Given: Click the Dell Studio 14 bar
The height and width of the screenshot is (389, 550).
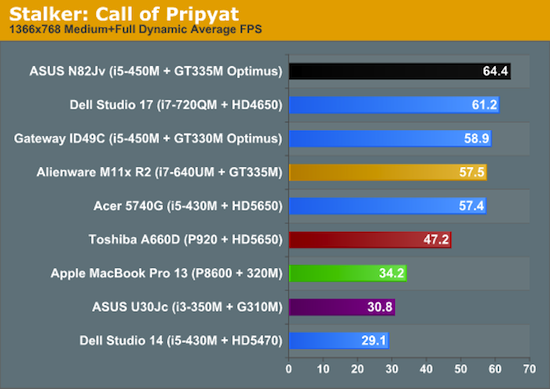Looking at the screenshot, I should pos(339,341).
